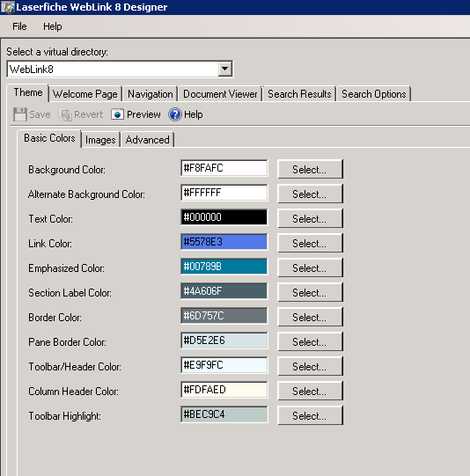Switch to the Search Results tab
This screenshot has height=476, width=470.
[299, 94]
